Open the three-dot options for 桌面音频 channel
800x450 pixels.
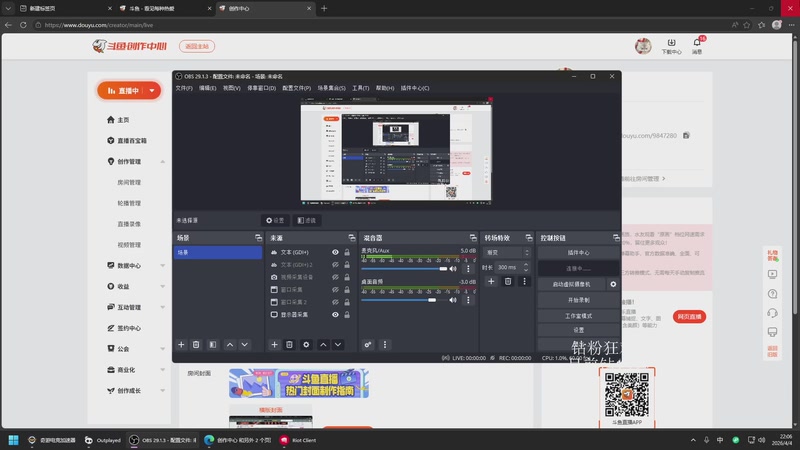click(x=468, y=300)
